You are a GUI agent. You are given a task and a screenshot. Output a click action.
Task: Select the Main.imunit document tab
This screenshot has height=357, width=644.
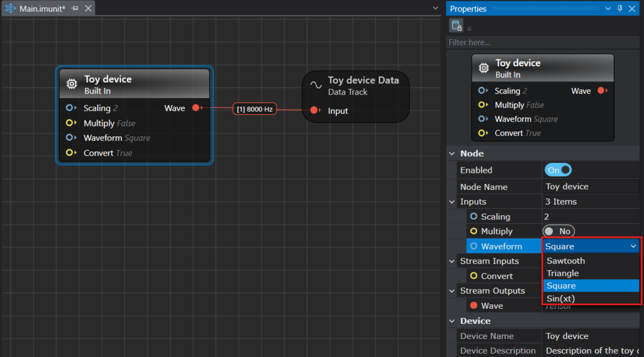click(x=42, y=9)
